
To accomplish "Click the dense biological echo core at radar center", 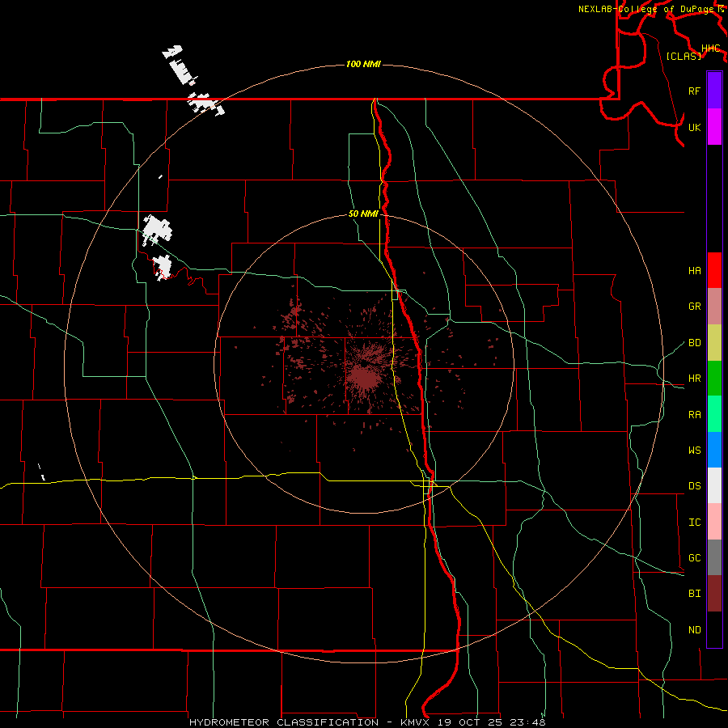I will 366,377.
